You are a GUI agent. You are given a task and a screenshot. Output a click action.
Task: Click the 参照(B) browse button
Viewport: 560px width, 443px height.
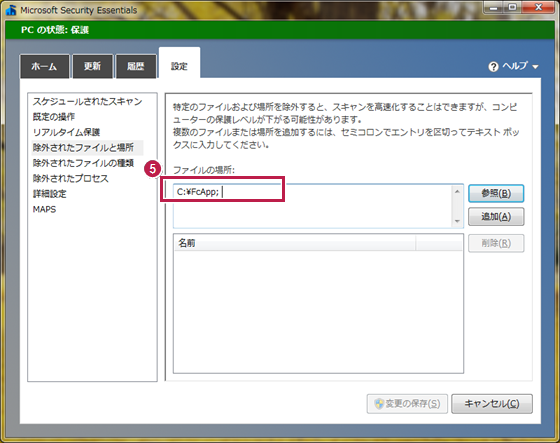pos(496,193)
